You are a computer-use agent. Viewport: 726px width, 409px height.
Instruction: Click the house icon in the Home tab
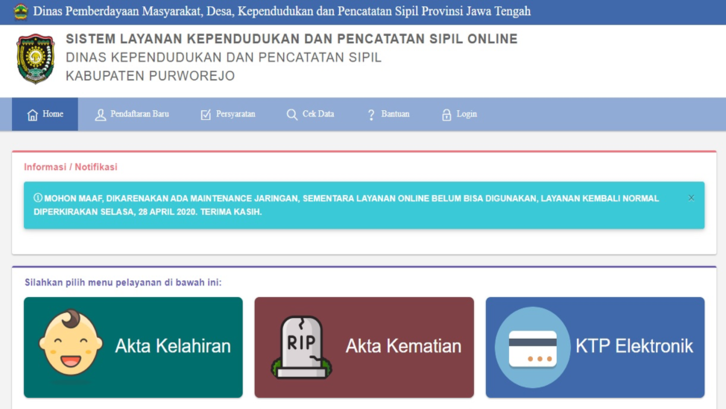[x=32, y=115]
